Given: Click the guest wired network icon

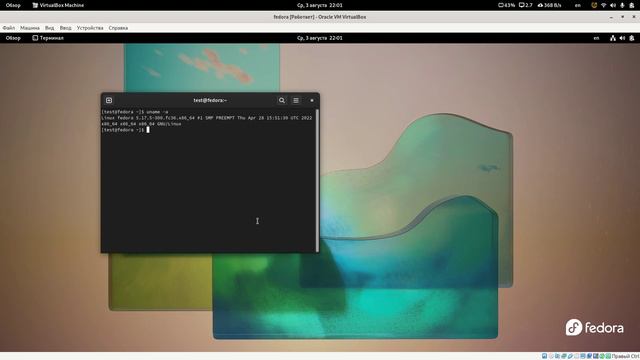Looking at the screenshot, I should click(x=613, y=38).
